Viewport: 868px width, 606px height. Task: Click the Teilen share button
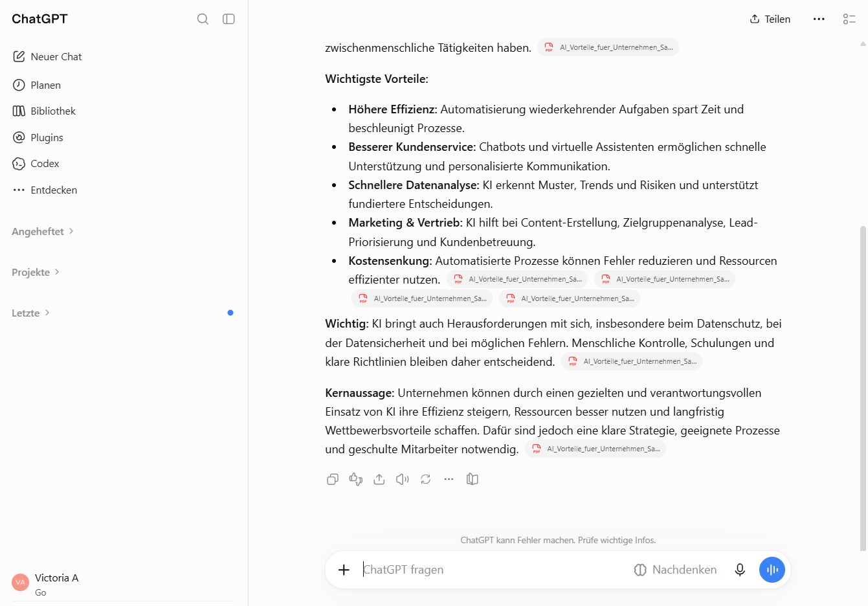click(770, 19)
